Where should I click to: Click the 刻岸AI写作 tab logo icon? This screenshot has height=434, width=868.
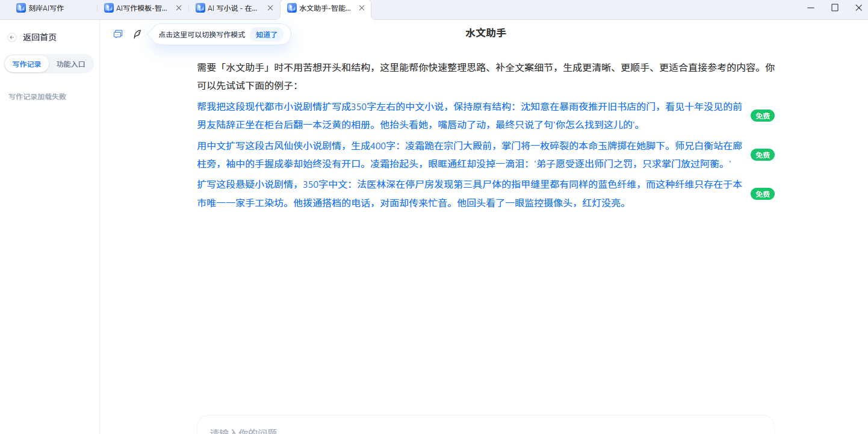pyautogui.click(x=21, y=8)
